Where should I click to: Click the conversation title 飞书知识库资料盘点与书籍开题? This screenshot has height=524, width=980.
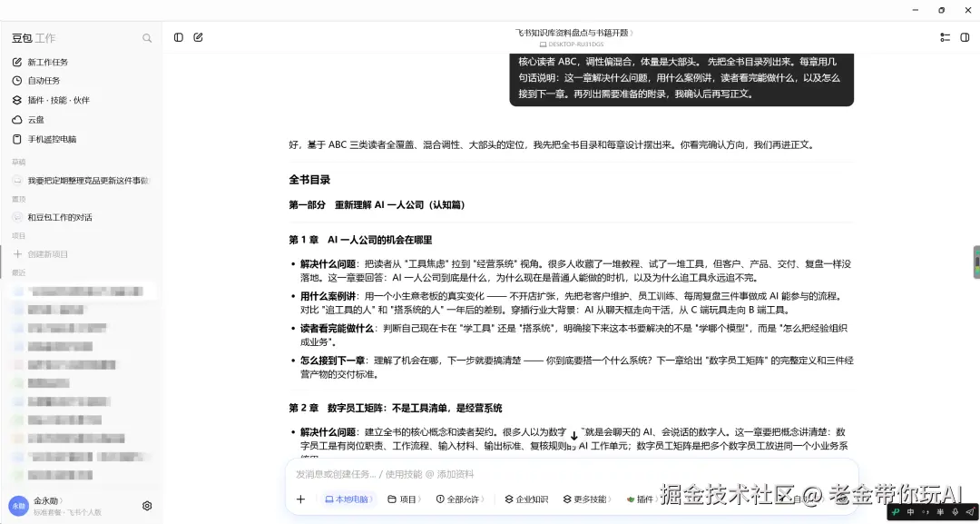(573, 33)
